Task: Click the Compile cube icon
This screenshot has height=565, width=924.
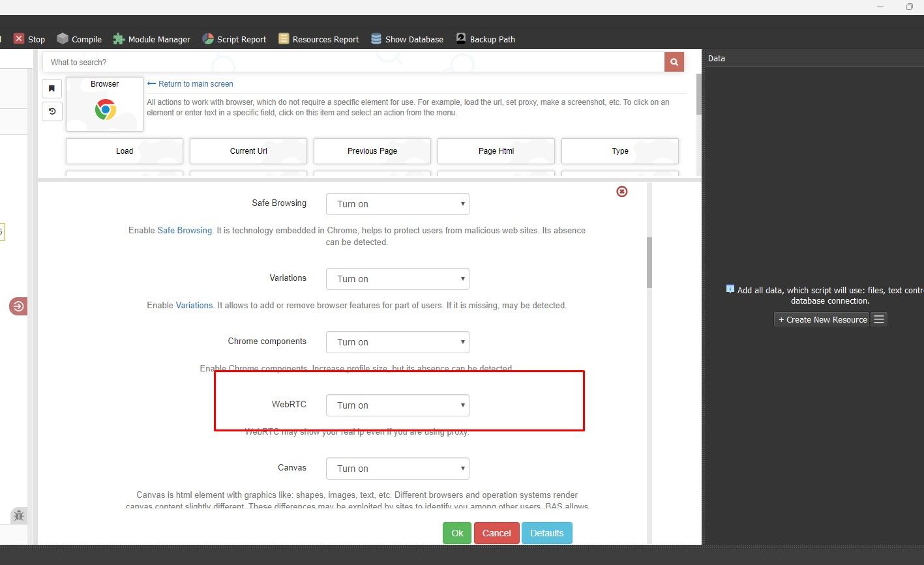Action: click(x=63, y=39)
